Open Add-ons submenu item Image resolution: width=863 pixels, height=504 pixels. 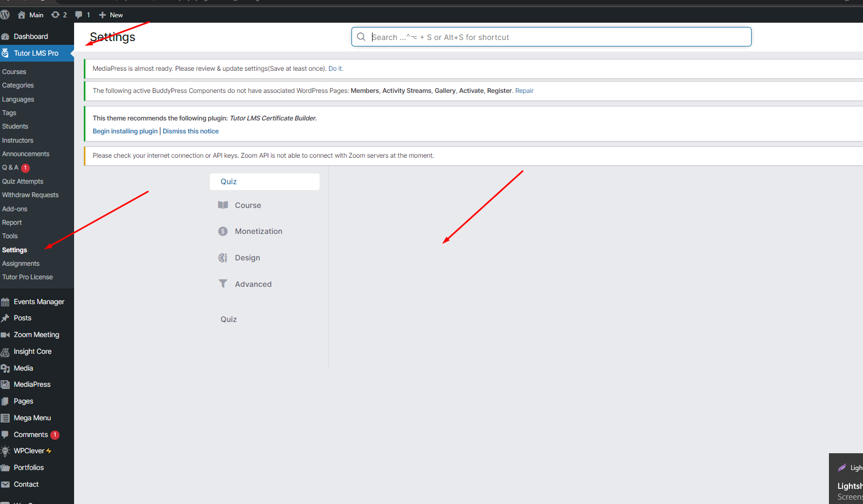pyautogui.click(x=15, y=209)
